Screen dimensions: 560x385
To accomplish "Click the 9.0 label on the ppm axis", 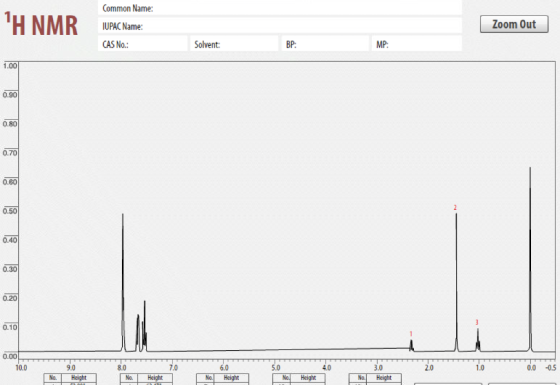I will coord(71,368).
